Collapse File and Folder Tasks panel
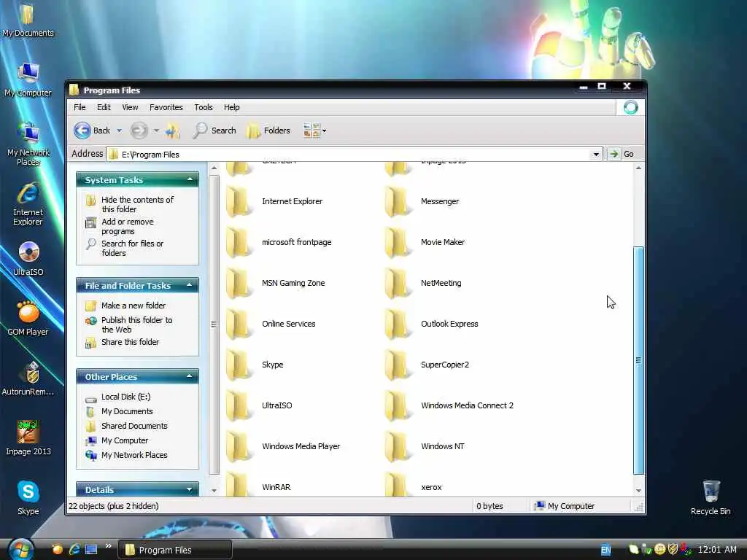This screenshot has height=560, width=747. click(x=190, y=285)
